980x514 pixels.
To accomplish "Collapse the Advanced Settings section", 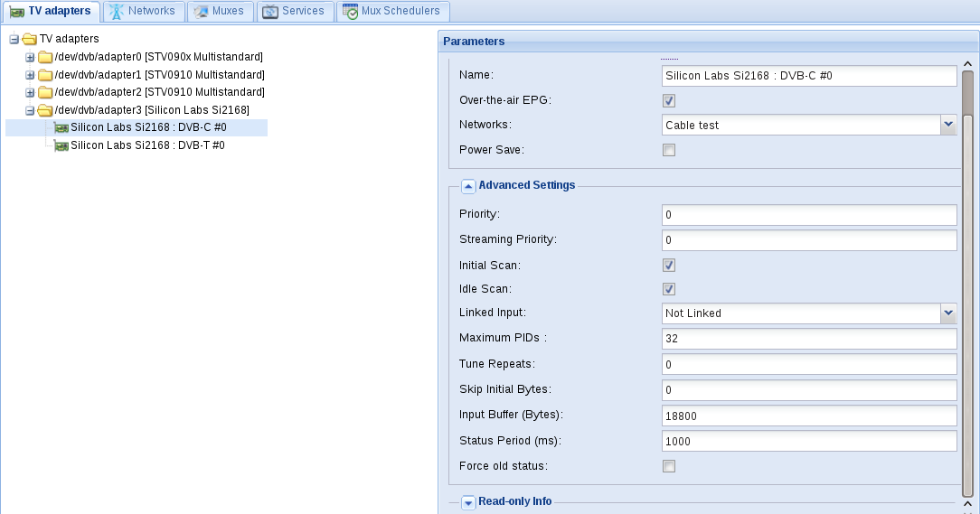I will tap(468, 186).
